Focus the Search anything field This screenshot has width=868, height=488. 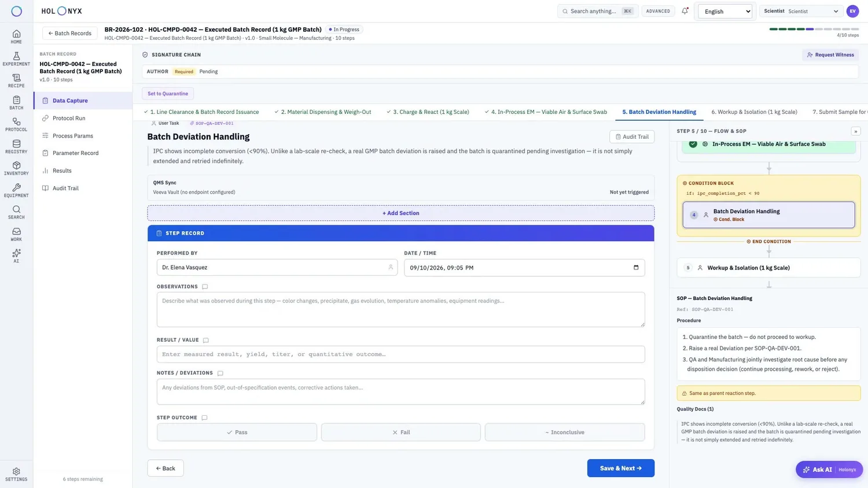click(597, 11)
